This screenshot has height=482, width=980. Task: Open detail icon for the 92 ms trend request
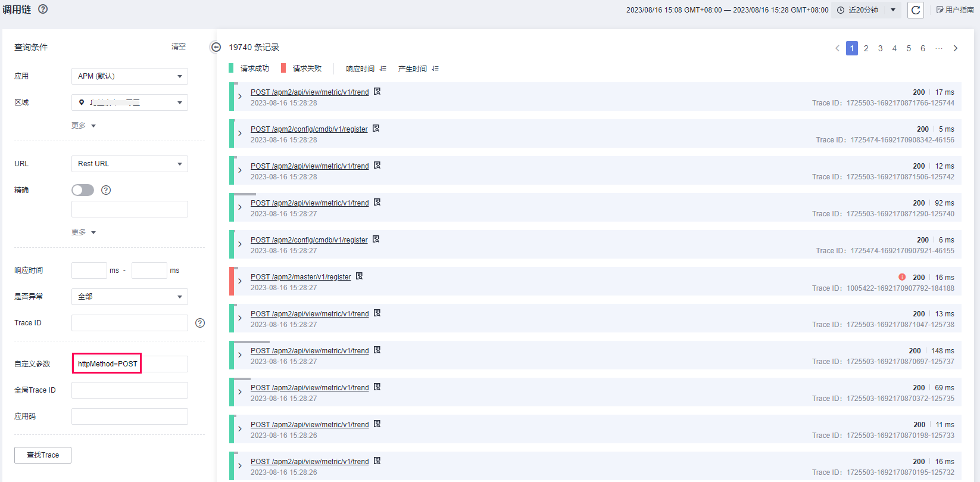pos(377,203)
